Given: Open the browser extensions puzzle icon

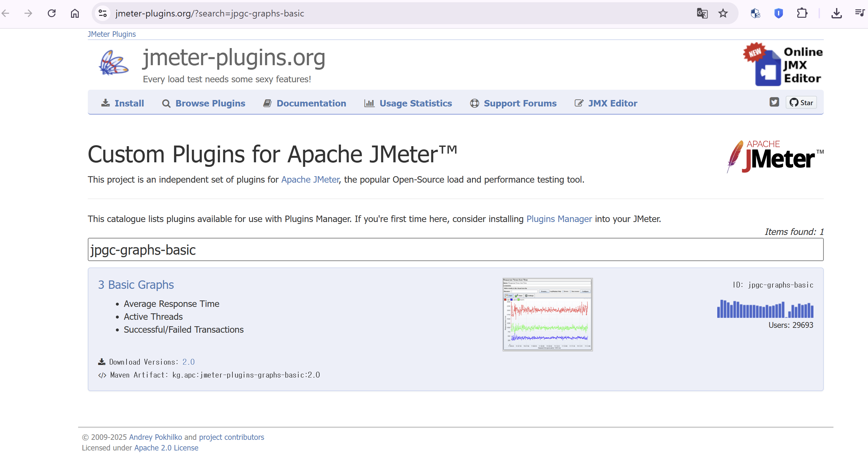Looking at the screenshot, I should 802,13.
